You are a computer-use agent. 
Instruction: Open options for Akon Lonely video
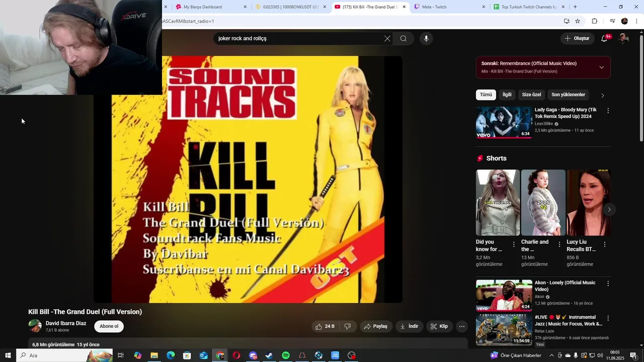tap(608, 284)
